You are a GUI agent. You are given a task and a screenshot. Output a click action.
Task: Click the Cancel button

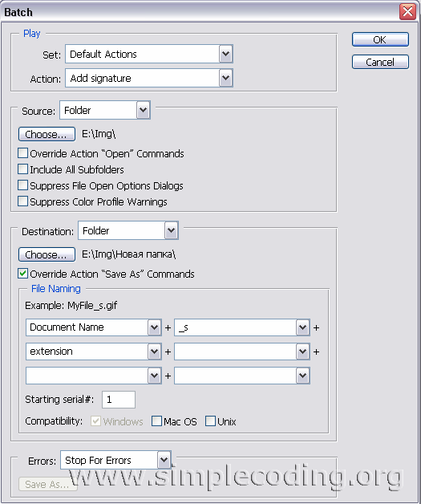(x=380, y=62)
